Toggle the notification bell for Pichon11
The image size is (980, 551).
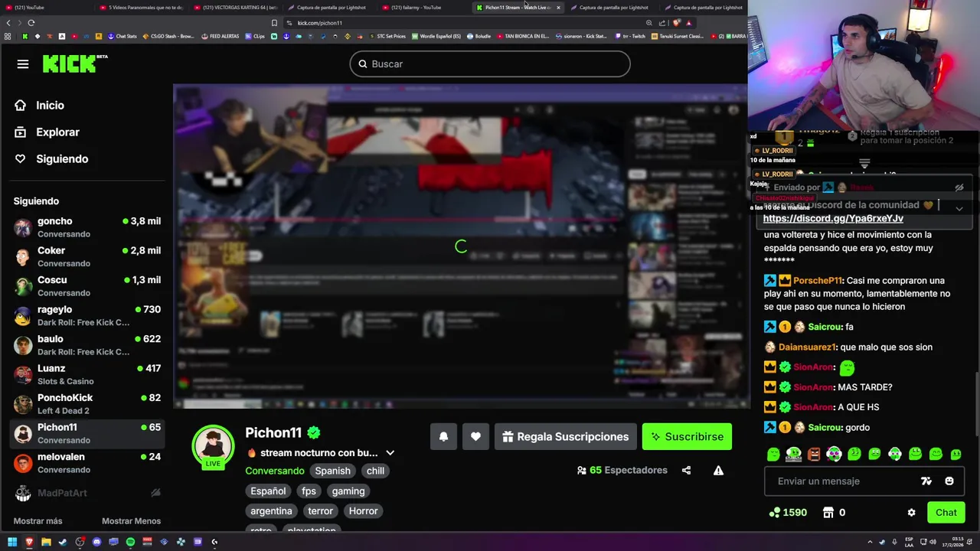[x=443, y=437]
